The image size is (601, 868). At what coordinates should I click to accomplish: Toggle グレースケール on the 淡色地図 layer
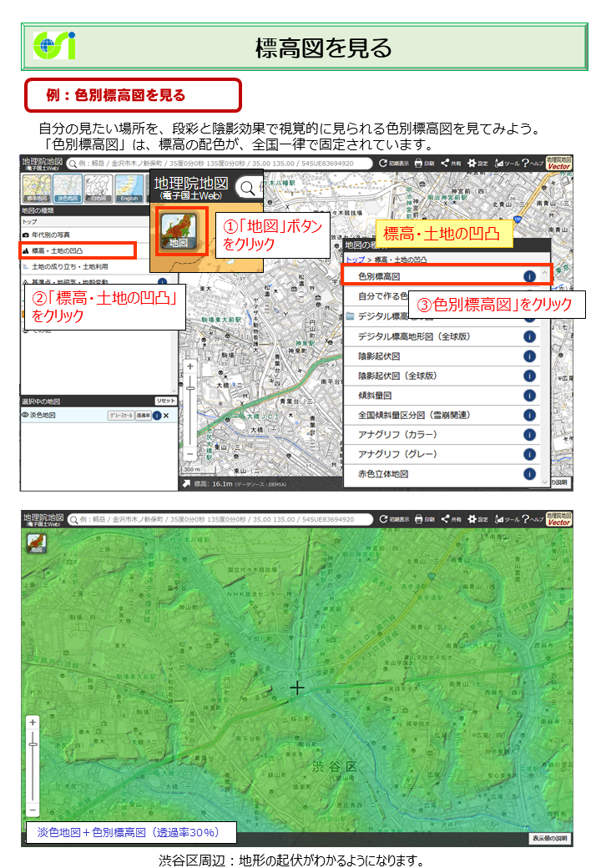tap(121, 415)
